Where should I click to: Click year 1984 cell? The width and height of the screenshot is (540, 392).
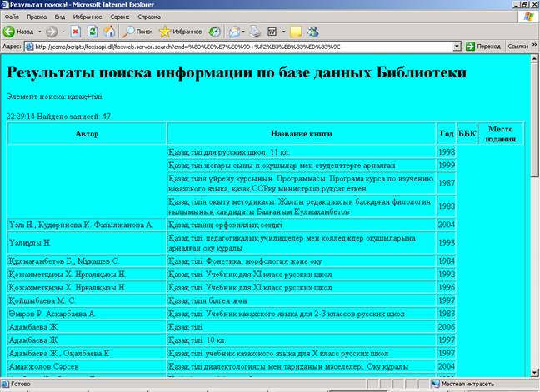[x=447, y=261]
